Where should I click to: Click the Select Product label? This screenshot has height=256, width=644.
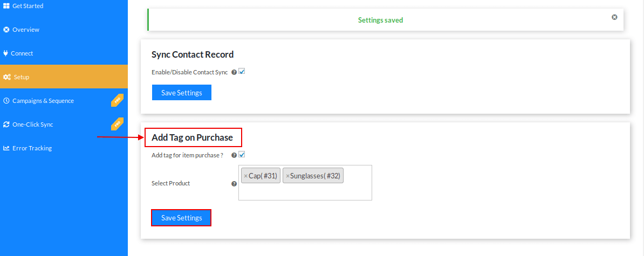pyautogui.click(x=171, y=183)
